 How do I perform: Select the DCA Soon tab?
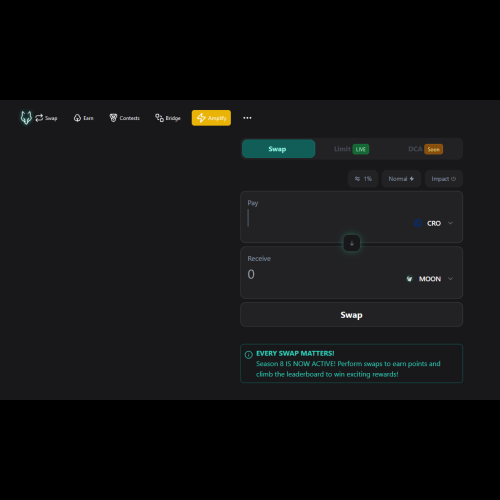click(425, 149)
